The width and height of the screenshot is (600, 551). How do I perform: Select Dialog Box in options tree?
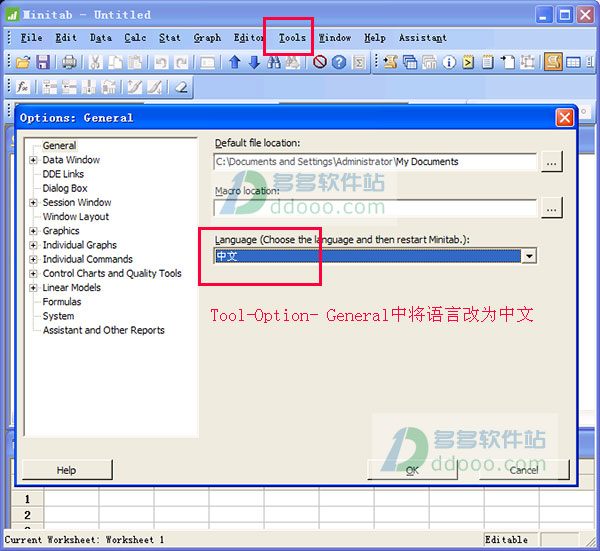pos(65,188)
